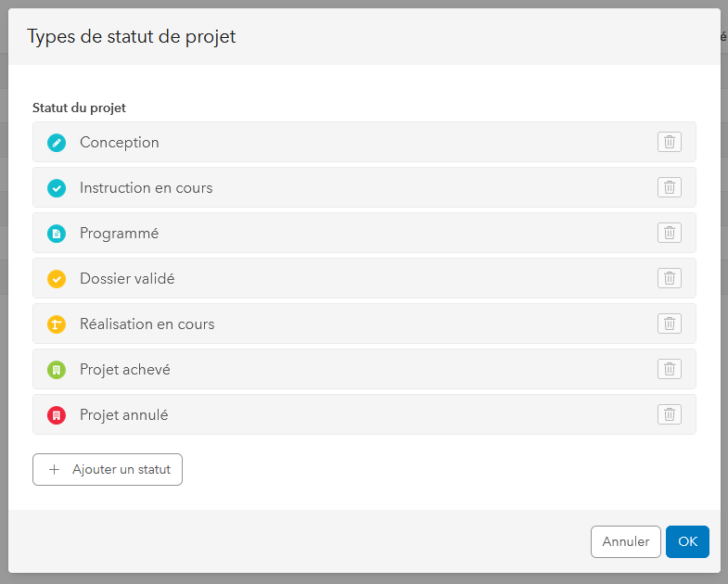Screen dimensions: 728x584
Task: Edit the Conception status name field
Action: (120, 143)
